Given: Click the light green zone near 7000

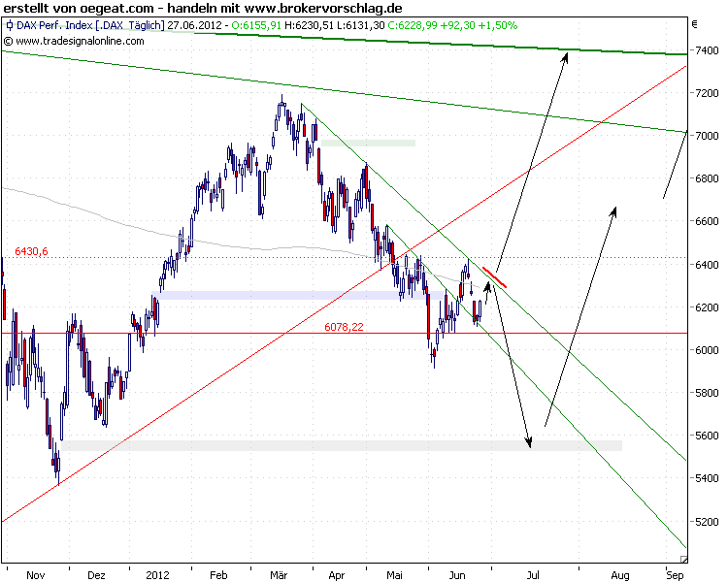Looking at the screenshot, I should [368, 143].
